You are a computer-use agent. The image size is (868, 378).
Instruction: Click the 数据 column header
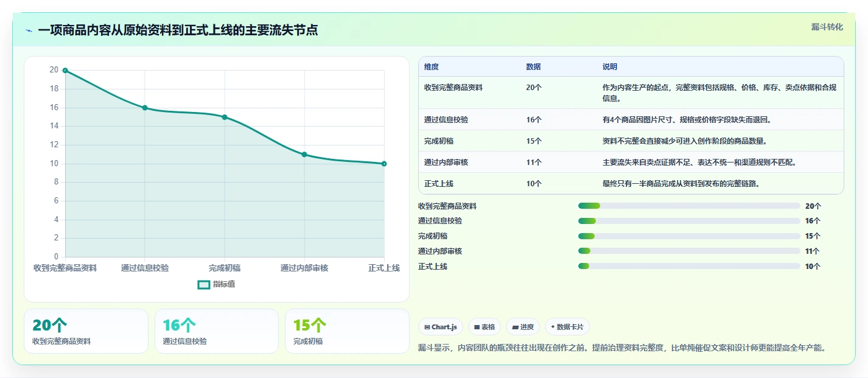point(534,67)
